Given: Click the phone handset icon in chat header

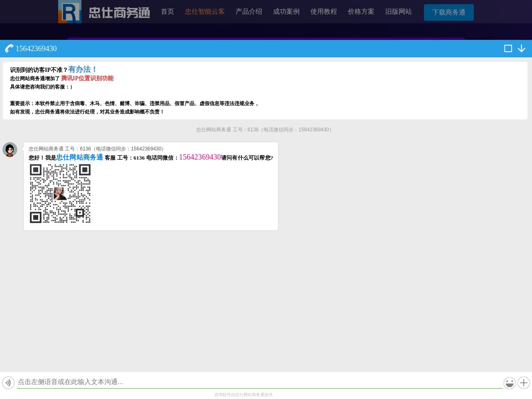Looking at the screenshot, I should coord(9,49).
